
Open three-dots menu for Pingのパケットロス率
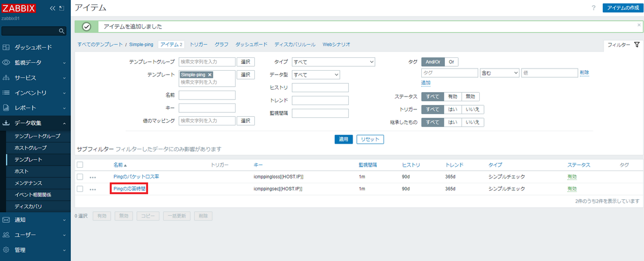(93, 176)
